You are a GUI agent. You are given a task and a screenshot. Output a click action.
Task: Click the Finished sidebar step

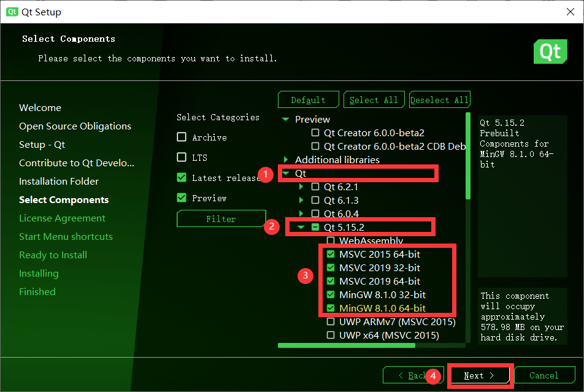37,292
